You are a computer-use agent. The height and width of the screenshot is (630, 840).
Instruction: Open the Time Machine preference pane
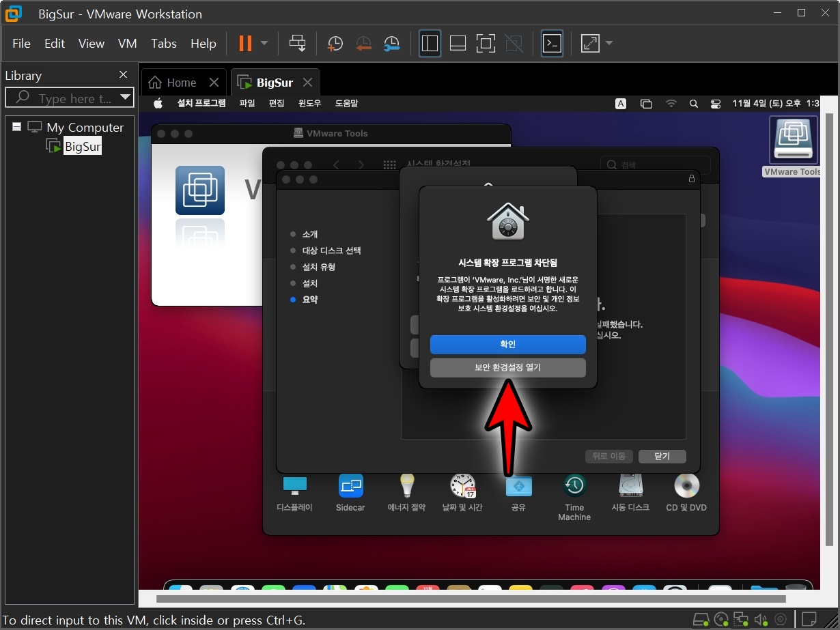[x=574, y=498]
